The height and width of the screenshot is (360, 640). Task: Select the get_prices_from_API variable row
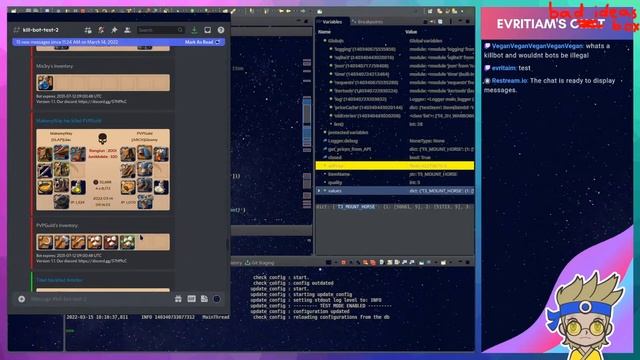[x=395, y=149]
